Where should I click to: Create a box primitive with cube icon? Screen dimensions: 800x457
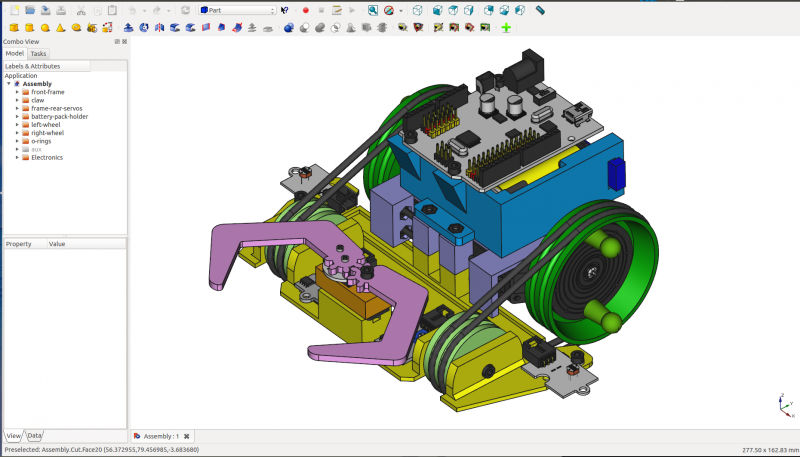[13, 27]
